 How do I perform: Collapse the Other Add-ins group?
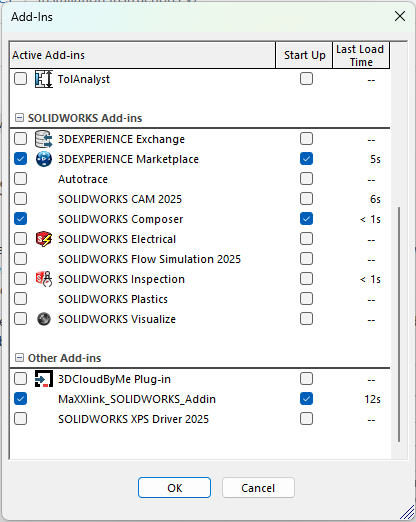(x=20, y=358)
